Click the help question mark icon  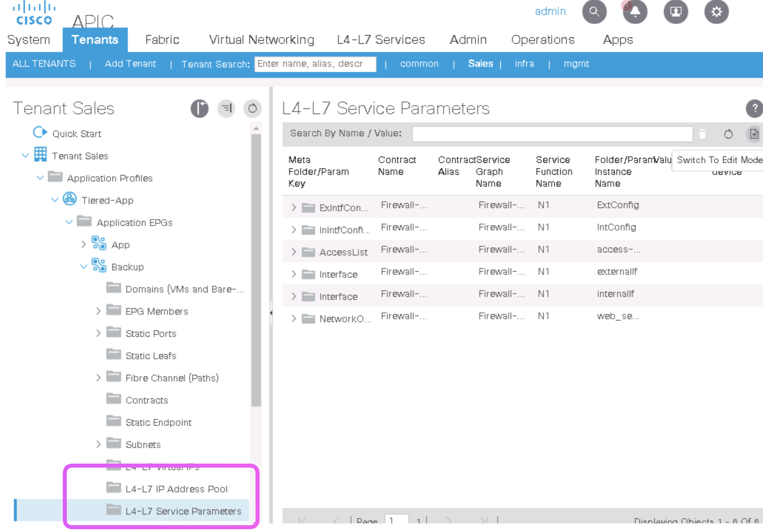pyautogui.click(x=754, y=108)
